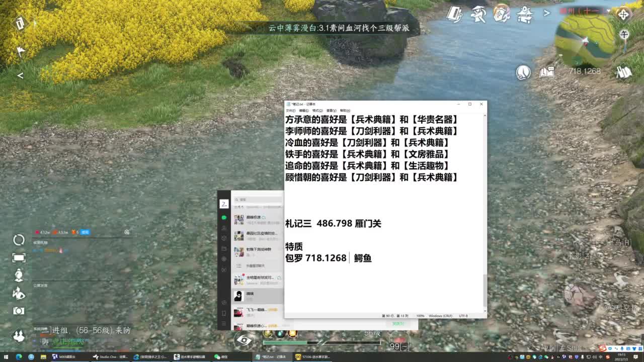The image size is (644, 362).
Task: Expand the WeChat sidebar more options menu
Action: [x=223, y=322]
